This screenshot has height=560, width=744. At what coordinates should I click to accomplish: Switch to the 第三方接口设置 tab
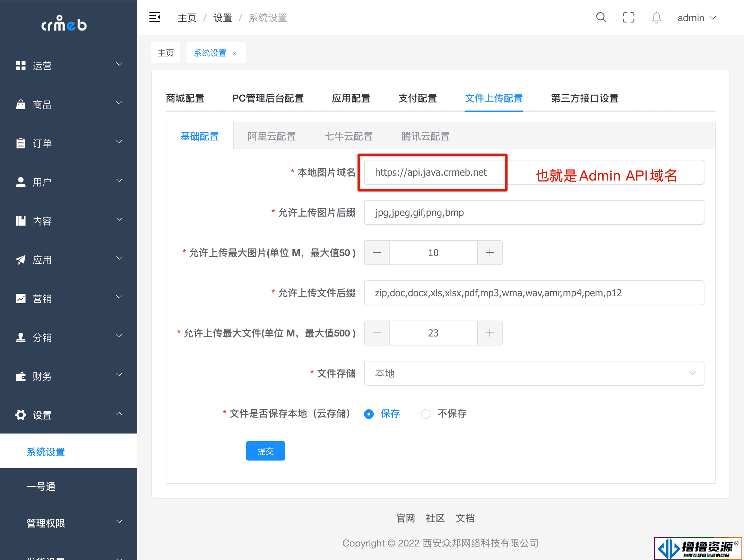click(585, 98)
